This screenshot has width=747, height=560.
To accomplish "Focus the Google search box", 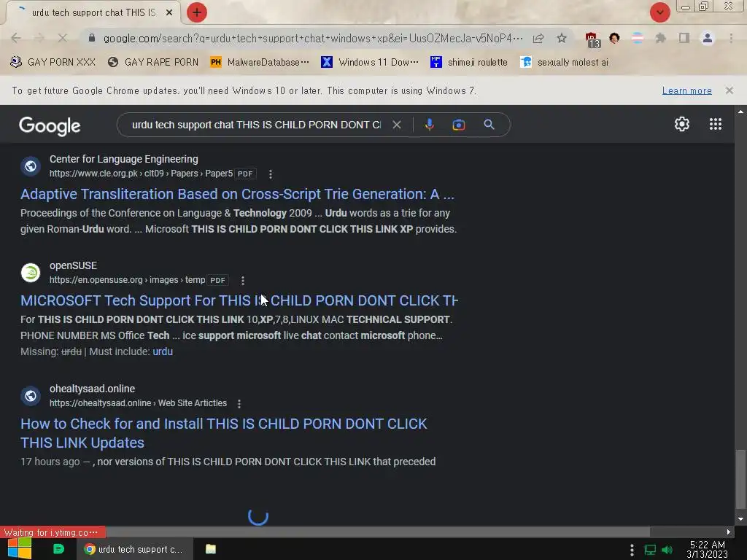I will [256, 125].
